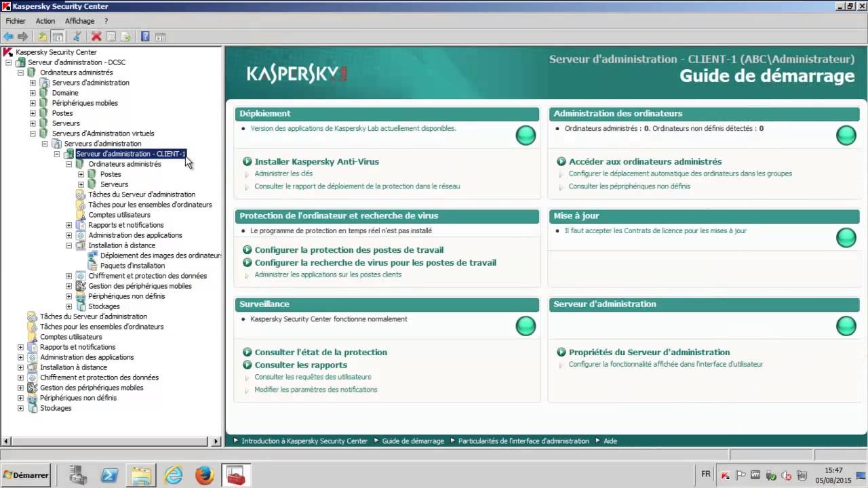Viewport: 868px width, 488px height.
Task: Select Serveurs d'Administration virtuels tree item
Action: pos(103,134)
